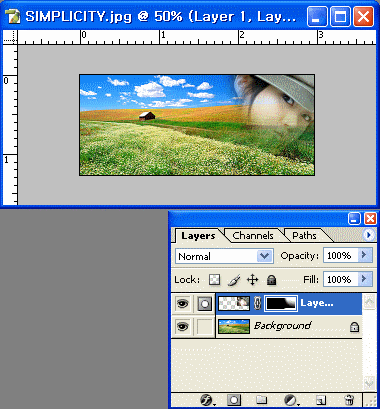The width and height of the screenshot is (380, 409).
Task: Select Layer 1 image thumbnail
Action: 234,304
